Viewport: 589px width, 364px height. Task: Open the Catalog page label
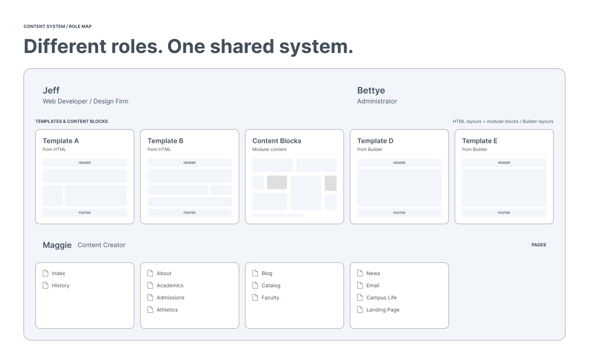tap(271, 286)
